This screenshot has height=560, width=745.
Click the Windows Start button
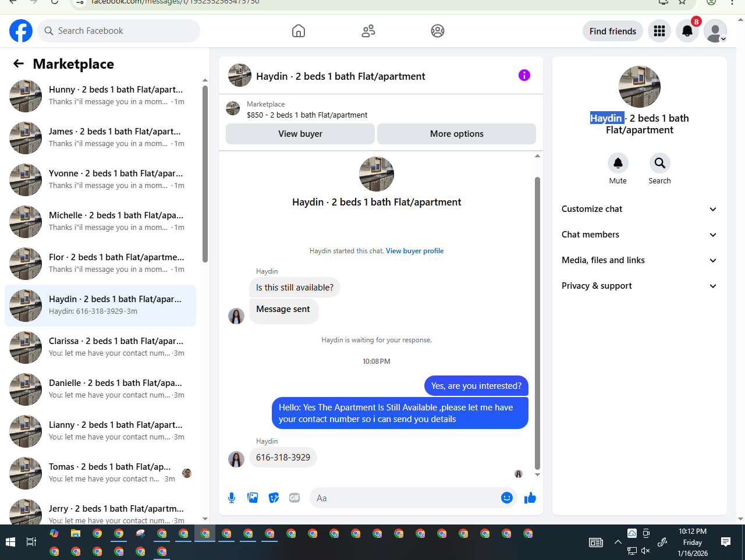(x=10, y=542)
